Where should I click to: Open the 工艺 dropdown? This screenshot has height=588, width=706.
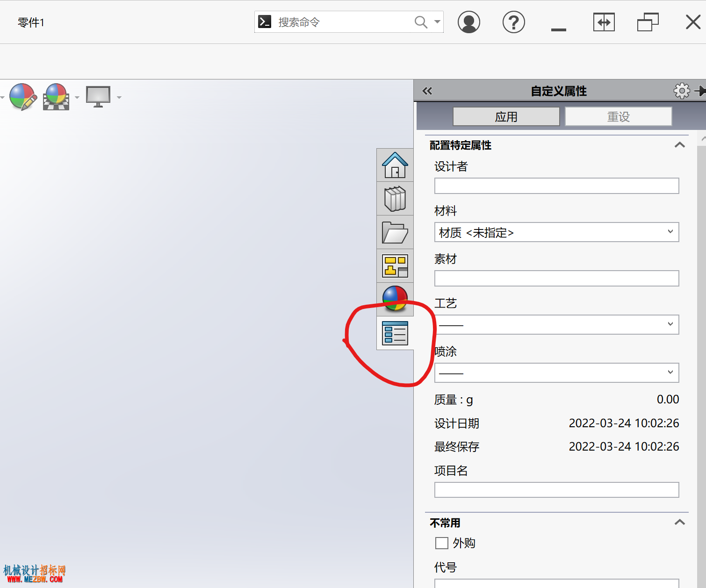click(x=557, y=324)
